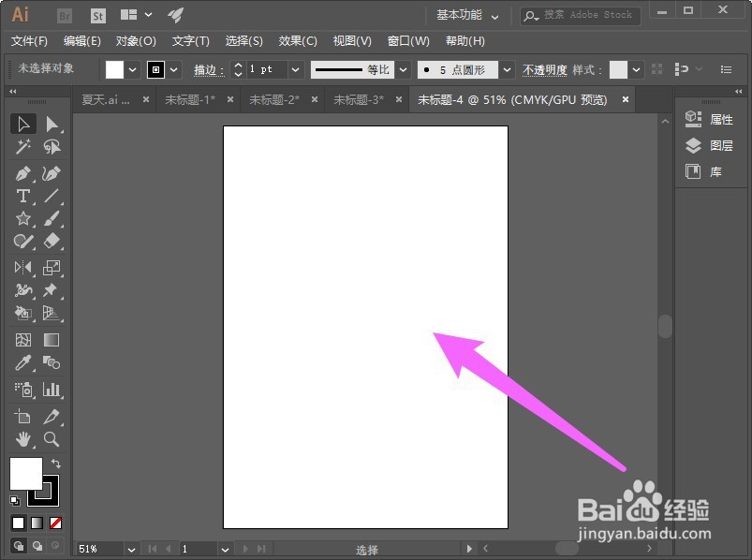Open the brush definition dropdown 5 点圆形
Screen dimensions: 752x560
(507, 70)
